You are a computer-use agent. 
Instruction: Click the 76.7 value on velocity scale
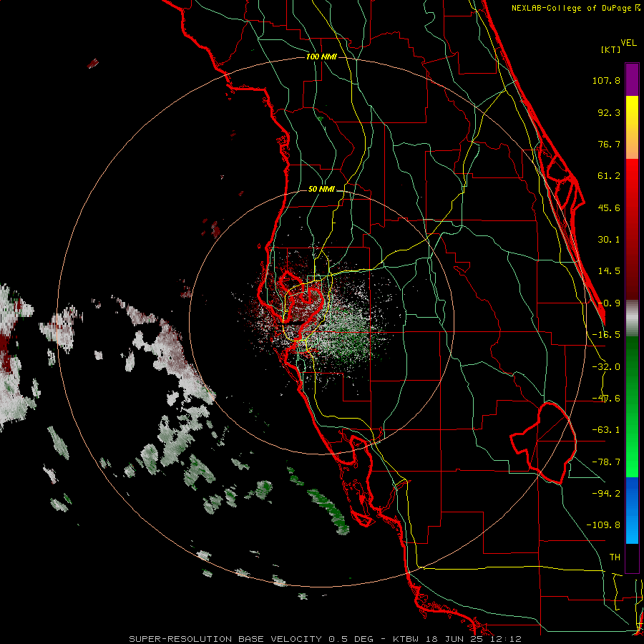coord(609,144)
